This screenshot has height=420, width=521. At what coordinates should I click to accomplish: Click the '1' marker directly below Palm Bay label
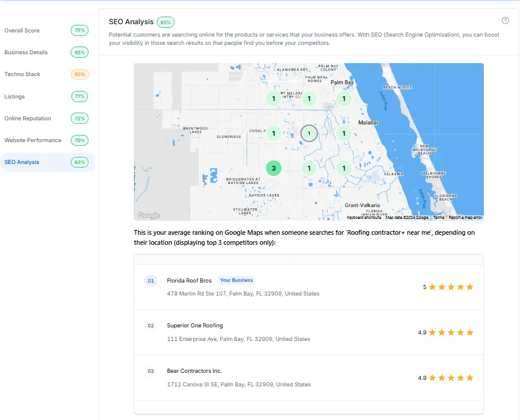click(x=344, y=99)
